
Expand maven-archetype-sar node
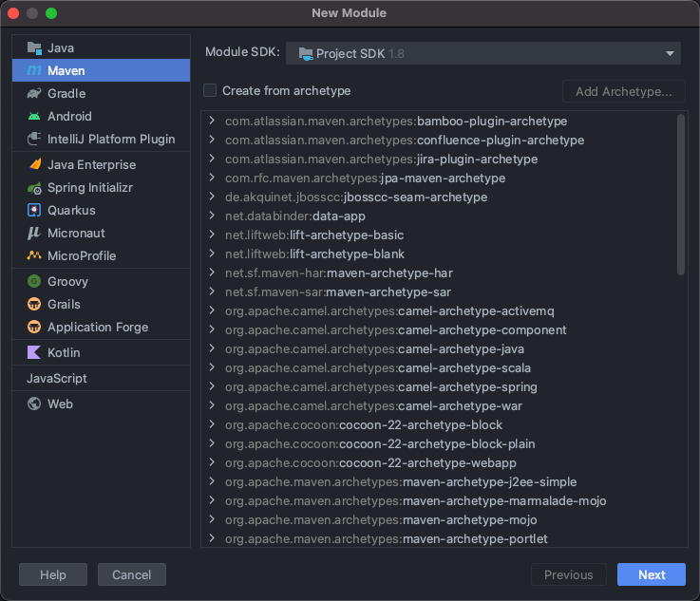pyautogui.click(x=212, y=291)
